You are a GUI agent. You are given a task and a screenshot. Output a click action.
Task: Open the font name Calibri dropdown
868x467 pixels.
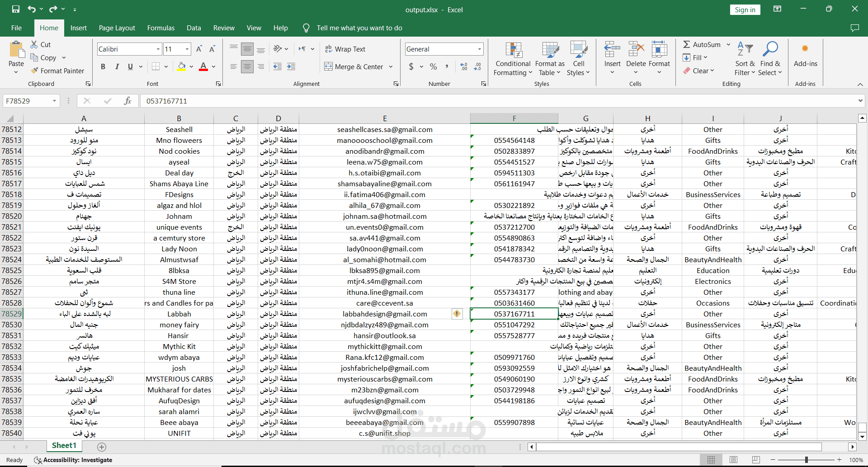[x=158, y=49]
